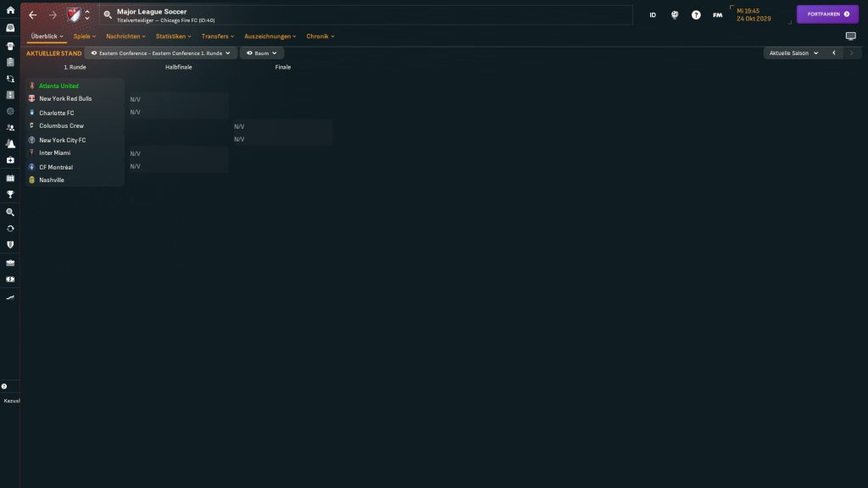Image resolution: width=868 pixels, height=488 pixels.
Task: Expand the Baum view dropdown
Action: (261, 53)
